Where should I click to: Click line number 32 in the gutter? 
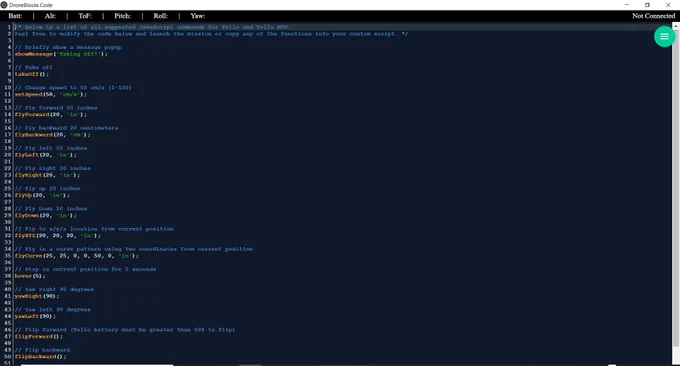7,235
